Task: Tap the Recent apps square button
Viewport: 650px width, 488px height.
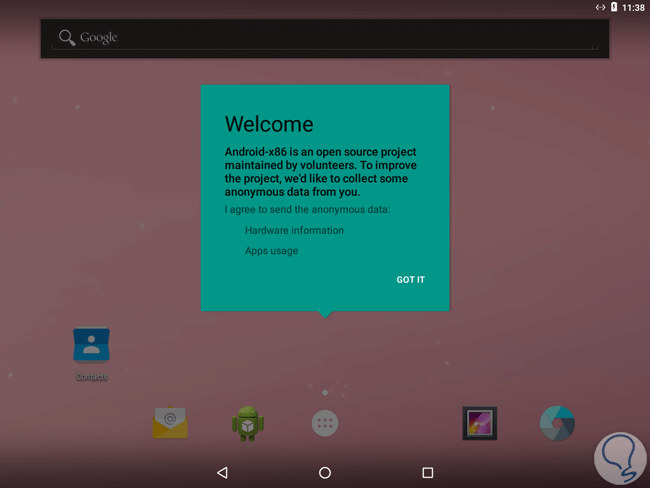Action: [x=427, y=473]
